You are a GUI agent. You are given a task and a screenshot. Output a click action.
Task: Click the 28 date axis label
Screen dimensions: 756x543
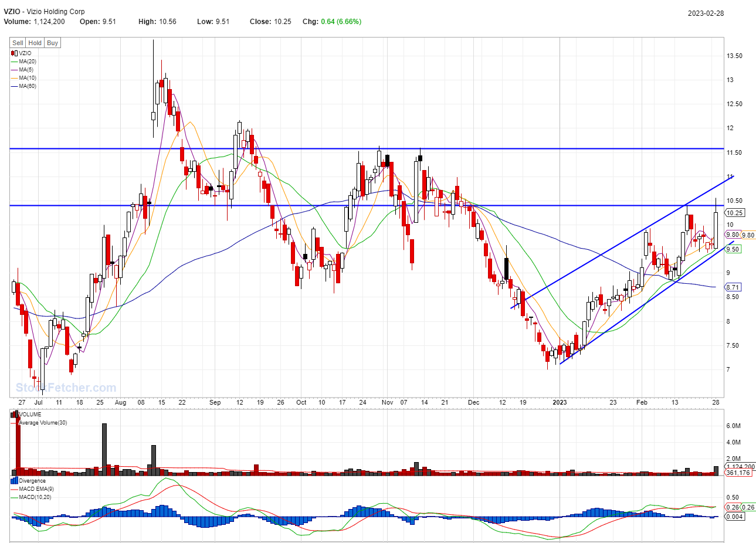click(716, 402)
